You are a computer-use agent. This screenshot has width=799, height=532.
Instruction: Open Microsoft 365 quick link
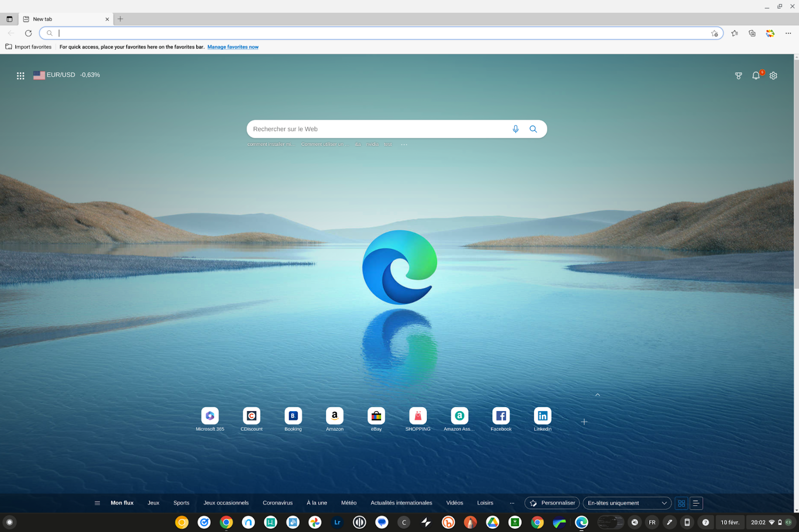coord(210,419)
